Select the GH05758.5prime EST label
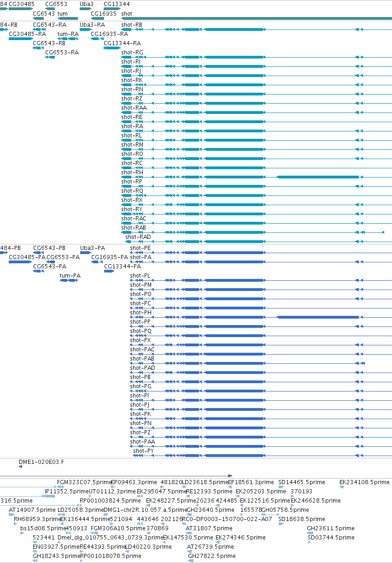392x563 pixels. tap(285, 510)
